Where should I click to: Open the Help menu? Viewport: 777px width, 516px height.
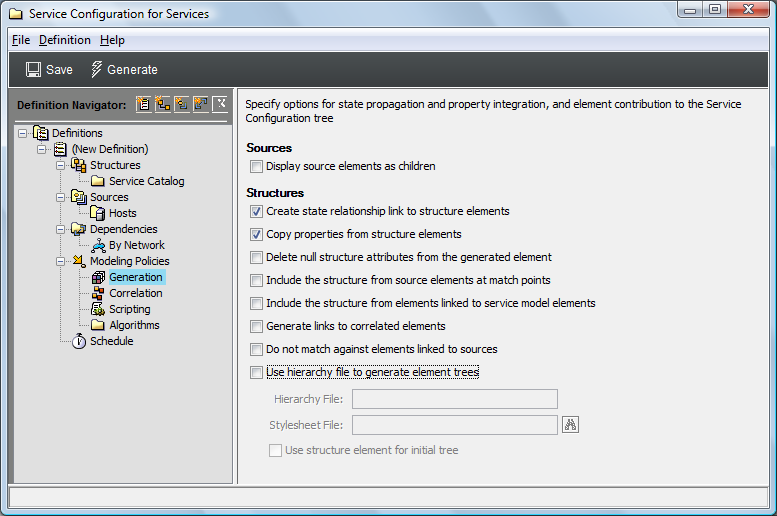click(112, 40)
